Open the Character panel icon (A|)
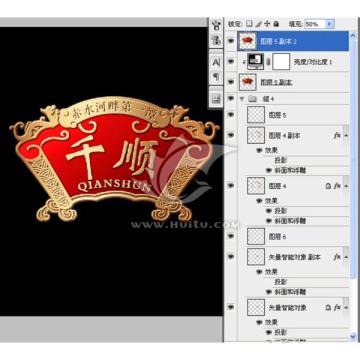The height and width of the screenshot is (360, 360). 216,62
